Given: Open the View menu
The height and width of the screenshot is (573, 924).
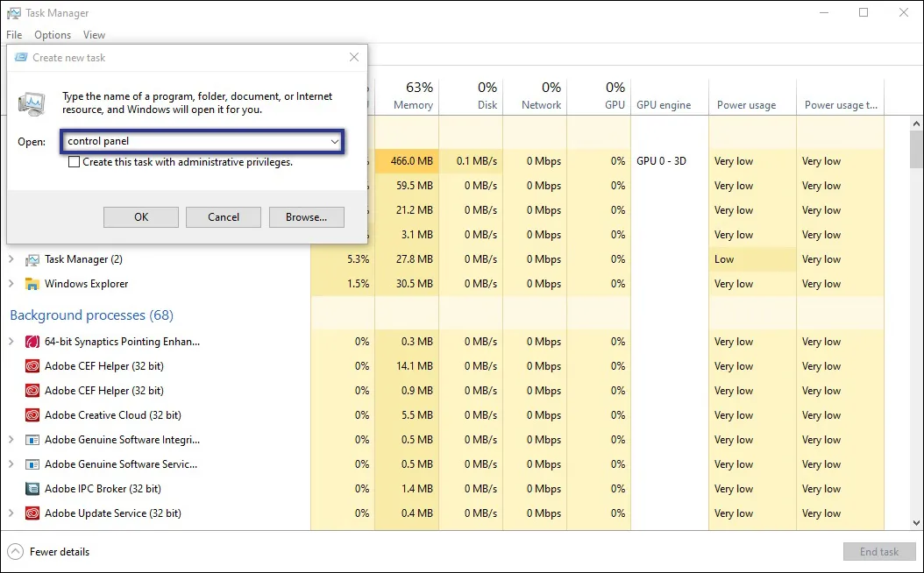Looking at the screenshot, I should (x=94, y=35).
